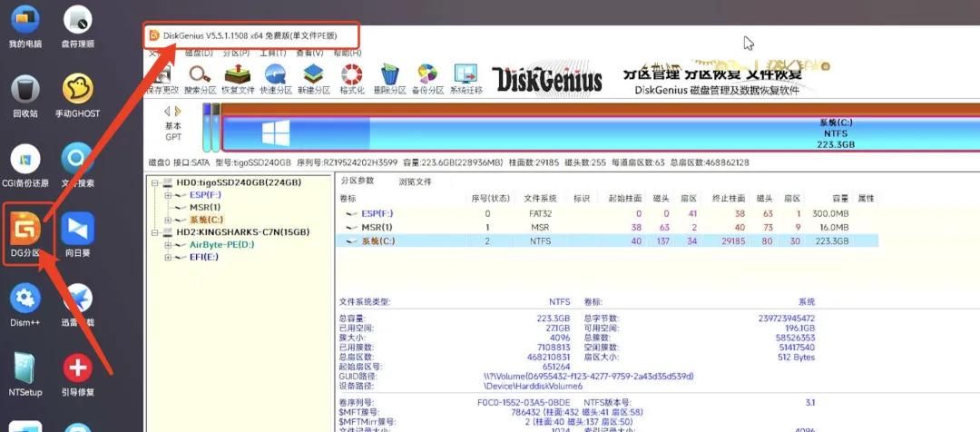The image size is (980, 432).
Task: Launch Quick Partition (快速分区)
Action: coord(276,74)
